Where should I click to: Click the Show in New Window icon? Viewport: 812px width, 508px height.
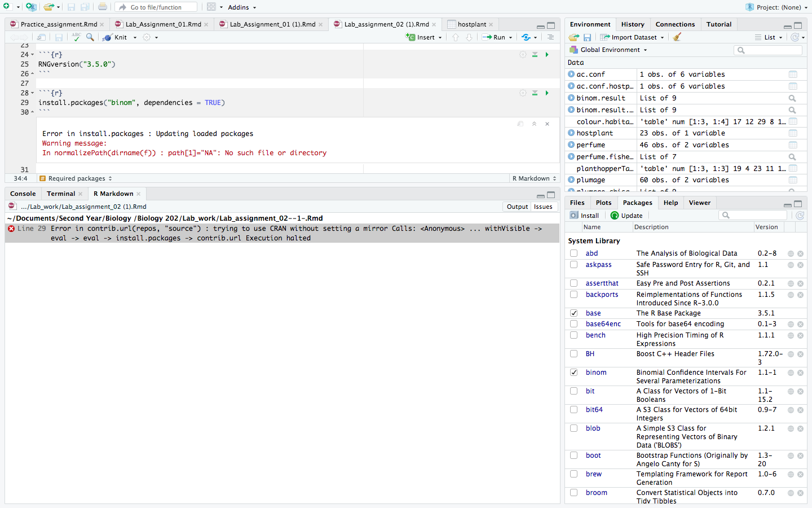coord(41,37)
